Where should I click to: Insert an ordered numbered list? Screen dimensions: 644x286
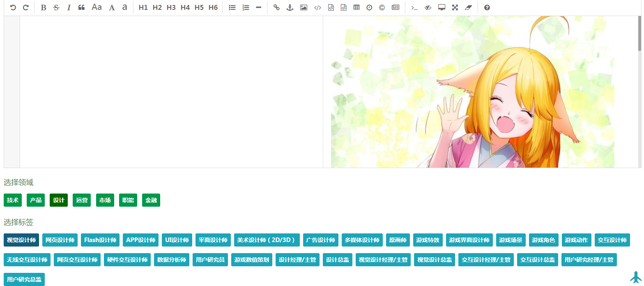point(246,7)
